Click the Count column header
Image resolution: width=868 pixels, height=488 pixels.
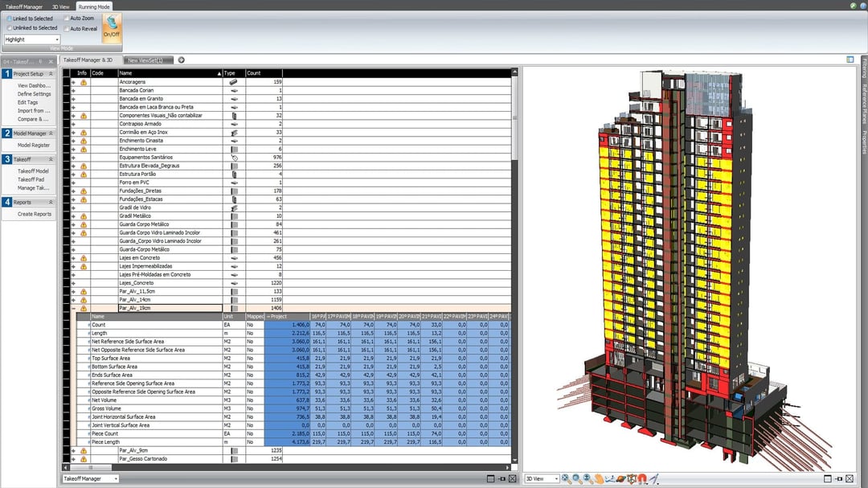(264, 73)
